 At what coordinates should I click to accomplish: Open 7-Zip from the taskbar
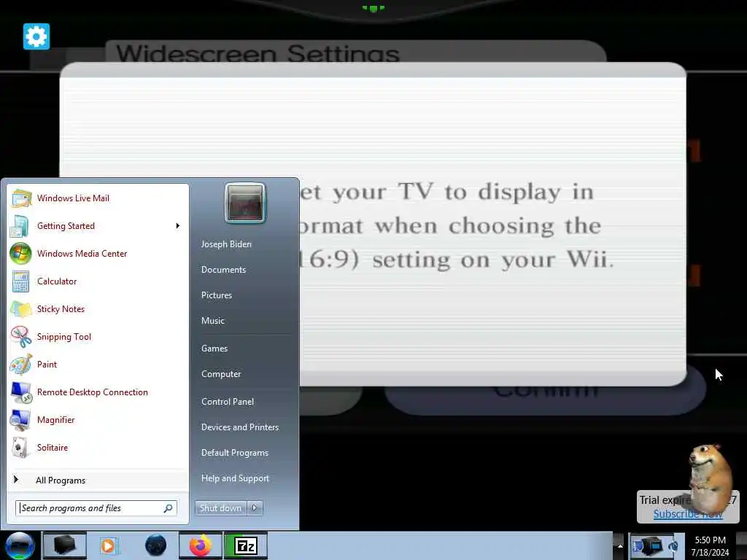(246, 545)
